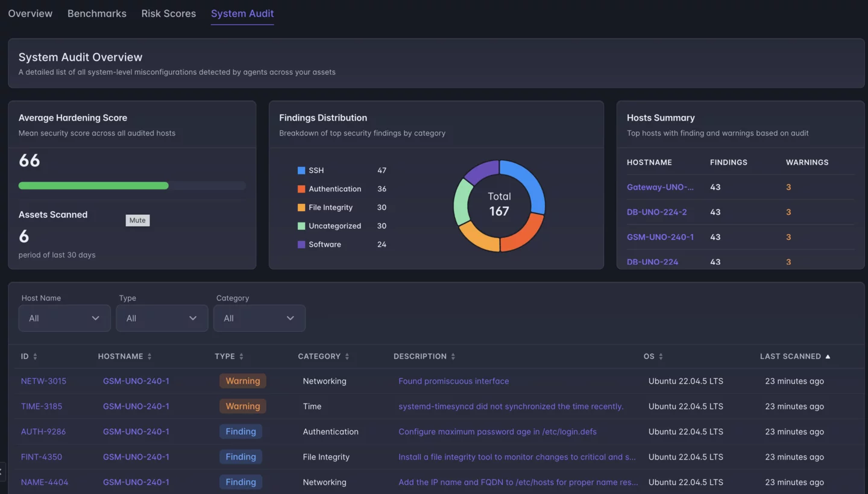
Task: Sort findings by Type column arrows
Action: (241, 356)
